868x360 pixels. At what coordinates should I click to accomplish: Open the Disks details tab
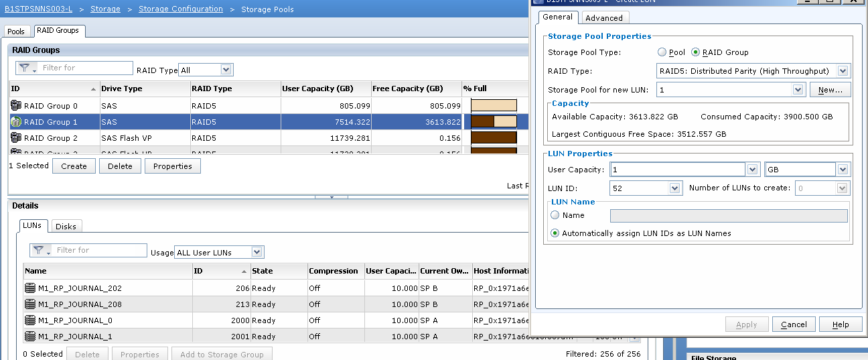point(66,227)
